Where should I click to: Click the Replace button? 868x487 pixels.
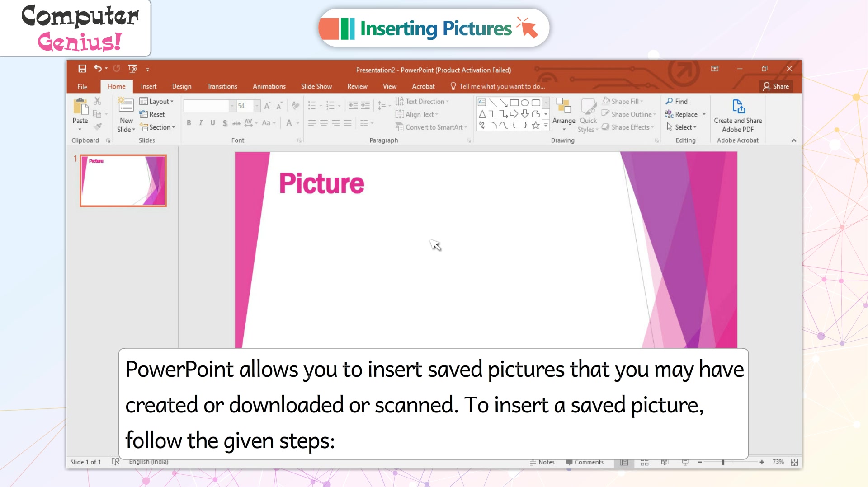pos(682,114)
